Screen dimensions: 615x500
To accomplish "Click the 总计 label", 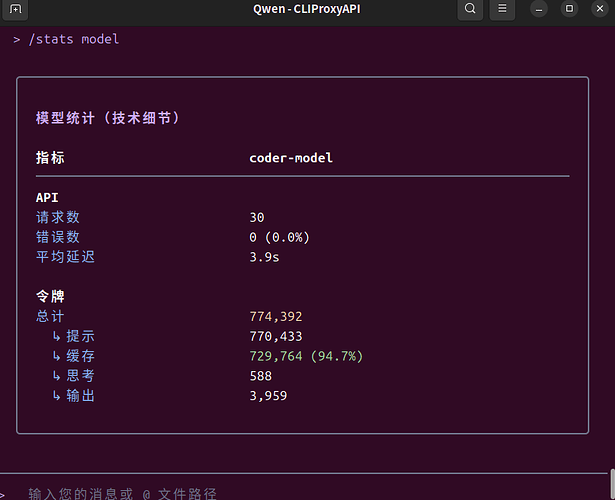I will pos(50,316).
